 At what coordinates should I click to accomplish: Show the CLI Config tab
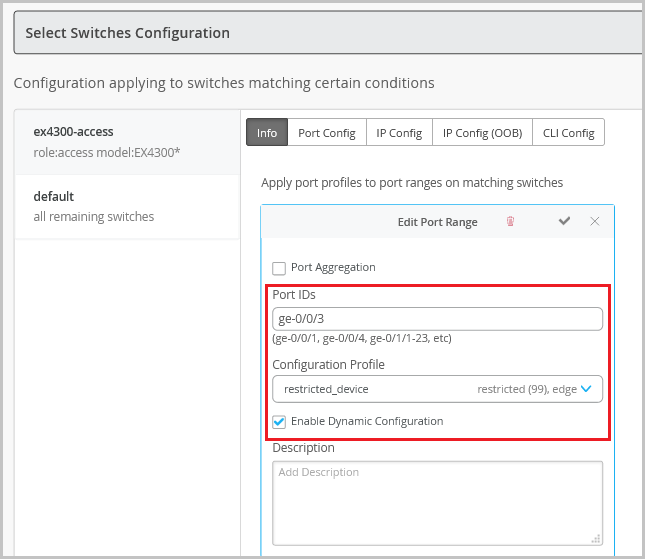(x=568, y=133)
